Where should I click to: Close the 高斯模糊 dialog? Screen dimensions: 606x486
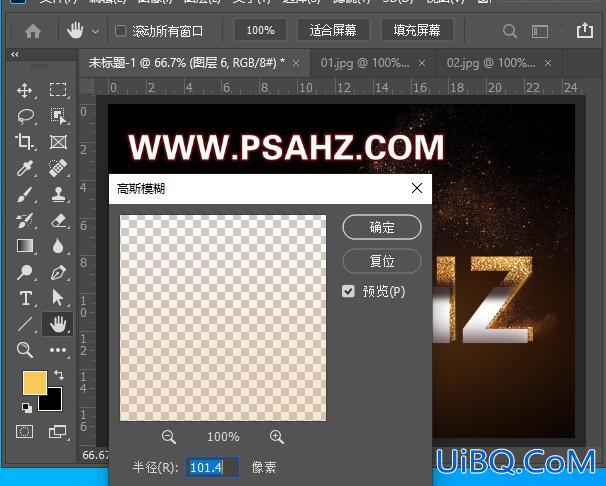coord(417,188)
